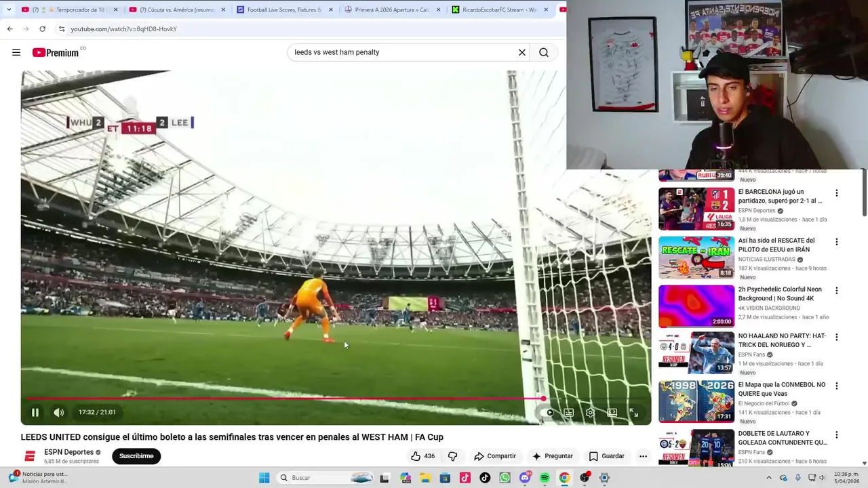Open RESCATE del PILOTO video thumbnail
The image size is (868, 488).
point(696,258)
